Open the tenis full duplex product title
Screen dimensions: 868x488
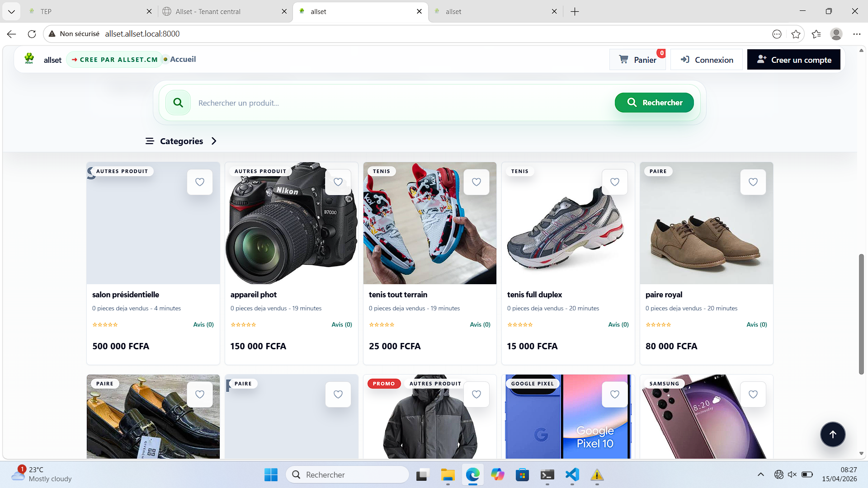(x=534, y=295)
